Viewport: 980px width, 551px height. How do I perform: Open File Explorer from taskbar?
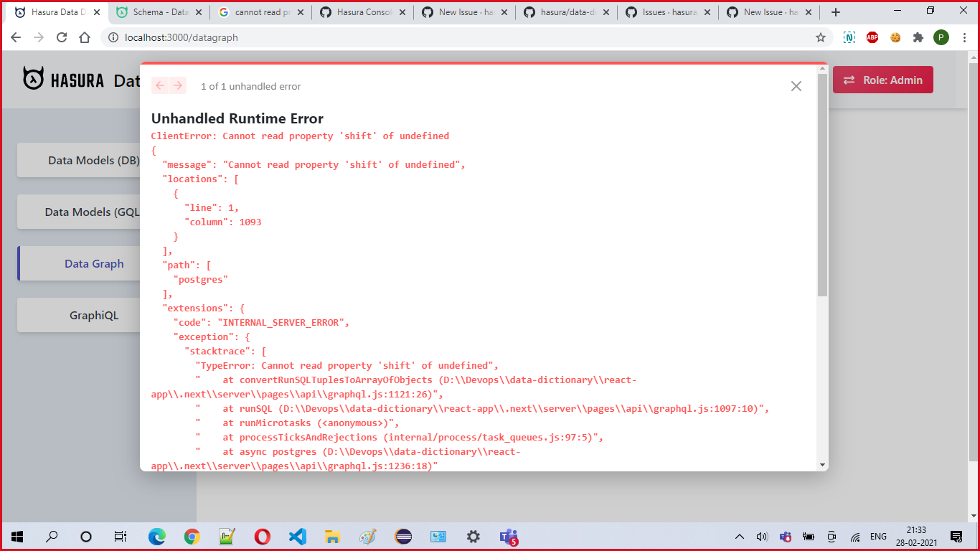(332, 536)
